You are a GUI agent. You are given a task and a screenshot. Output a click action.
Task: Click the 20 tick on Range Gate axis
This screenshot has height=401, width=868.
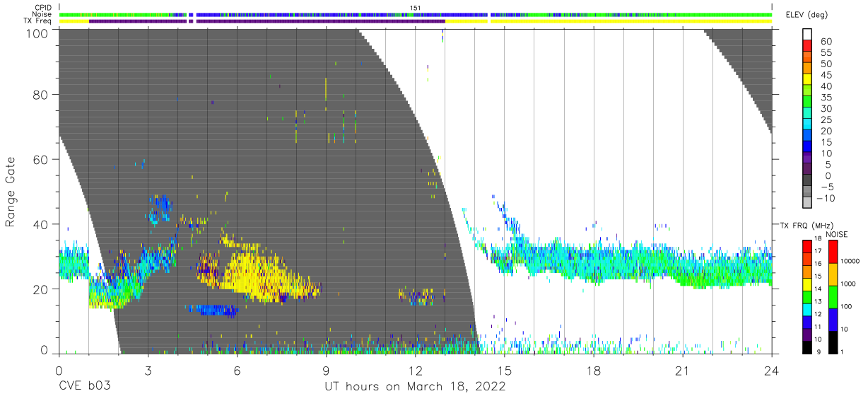pyautogui.click(x=41, y=289)
